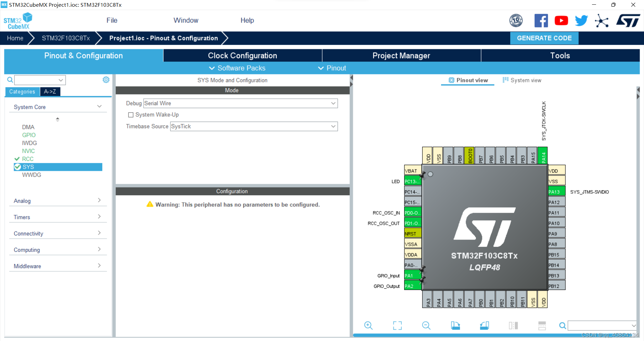Open the pin search dropdown at bottom right
Screen dimensions: 644x341
[x=634, y=325]
